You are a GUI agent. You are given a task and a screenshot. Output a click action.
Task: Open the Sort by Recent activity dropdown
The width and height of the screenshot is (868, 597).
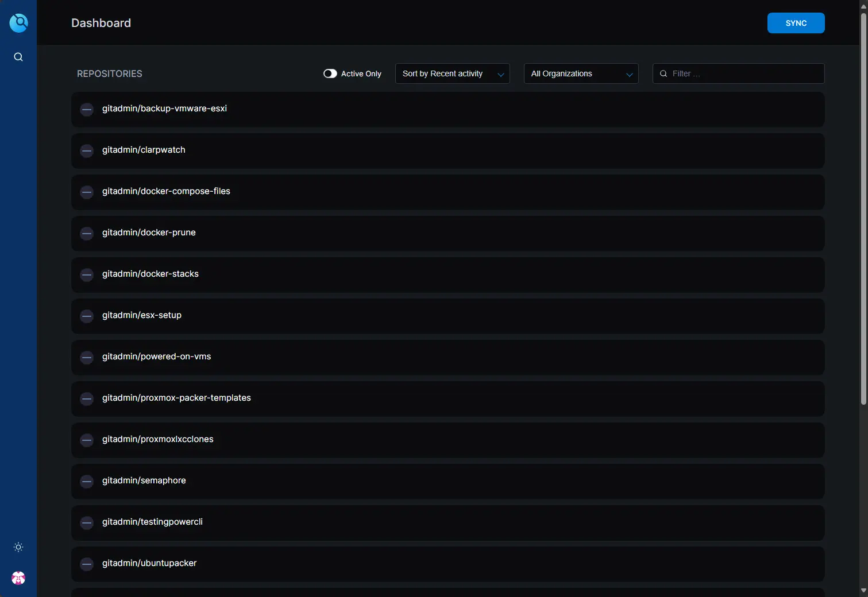pyautogui.click(x=452, y=73)
